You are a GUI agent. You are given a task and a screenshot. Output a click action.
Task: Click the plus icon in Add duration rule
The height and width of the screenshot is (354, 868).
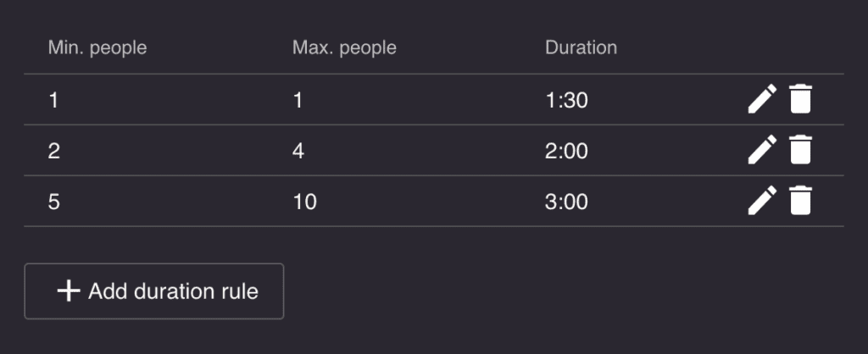click(69, 291)
